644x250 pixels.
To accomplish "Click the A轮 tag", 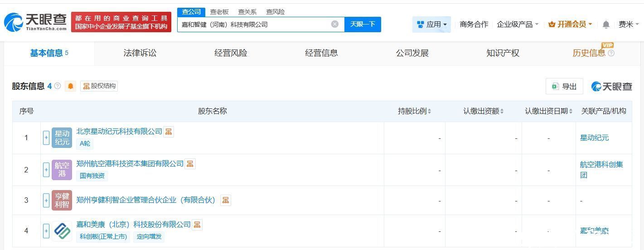I will (x=85, y=143).
